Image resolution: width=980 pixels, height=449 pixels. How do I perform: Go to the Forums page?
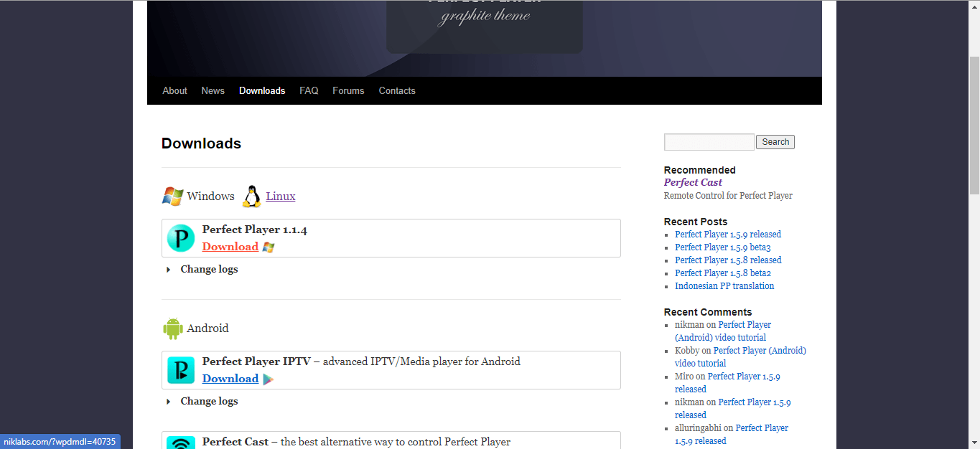click(348, 91)
